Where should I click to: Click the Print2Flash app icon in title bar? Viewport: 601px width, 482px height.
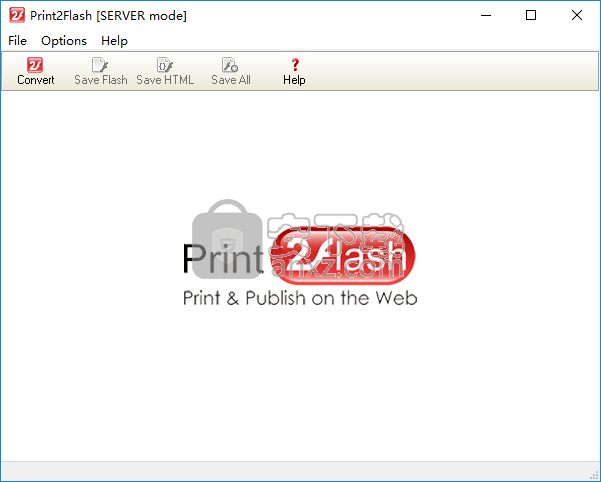[x=17, y=15]
